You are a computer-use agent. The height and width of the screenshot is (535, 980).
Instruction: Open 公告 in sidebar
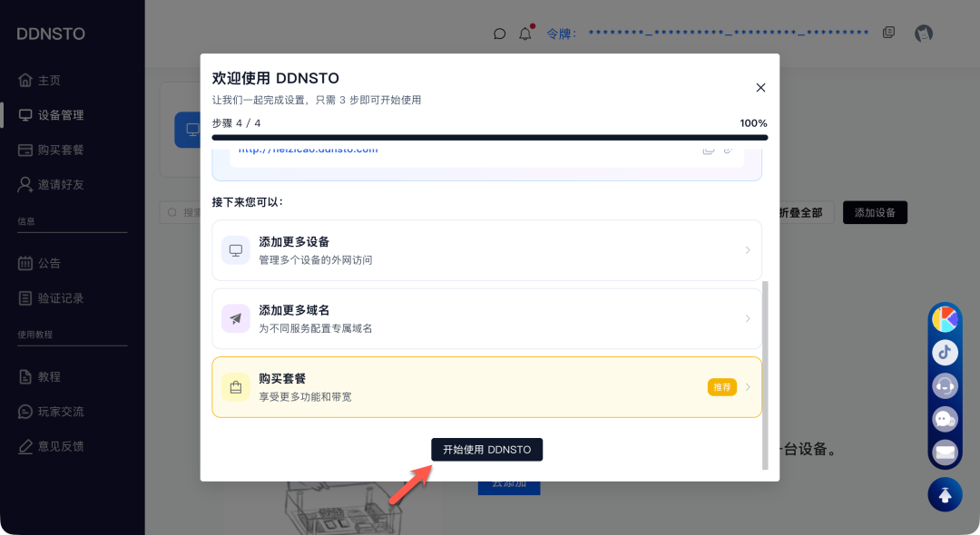pos(49,263)
